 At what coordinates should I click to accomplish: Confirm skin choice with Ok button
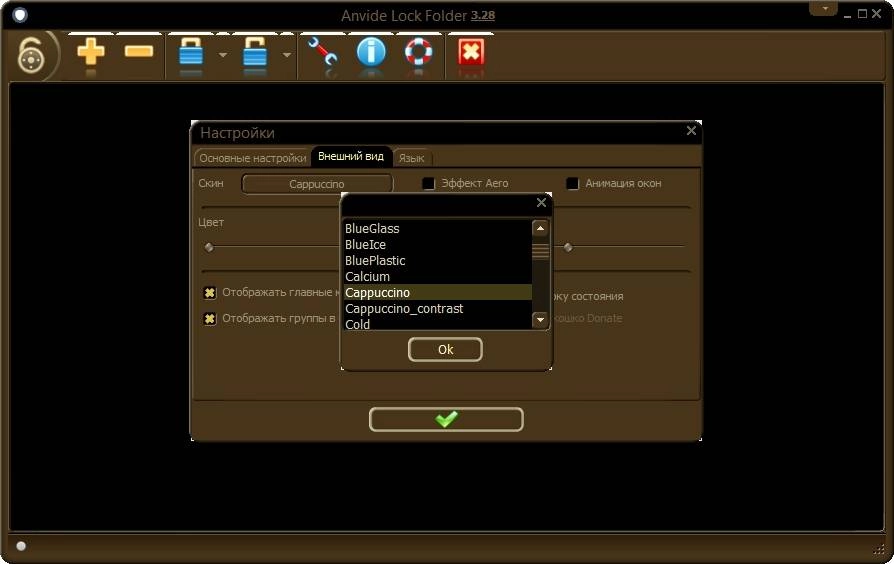445,350
